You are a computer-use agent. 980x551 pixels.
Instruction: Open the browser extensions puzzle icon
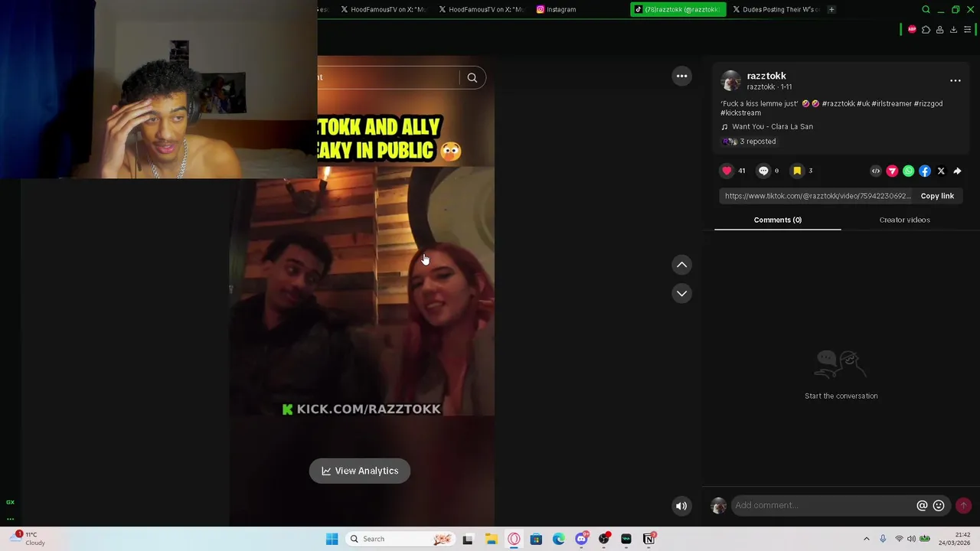click(x=926, y=30)
